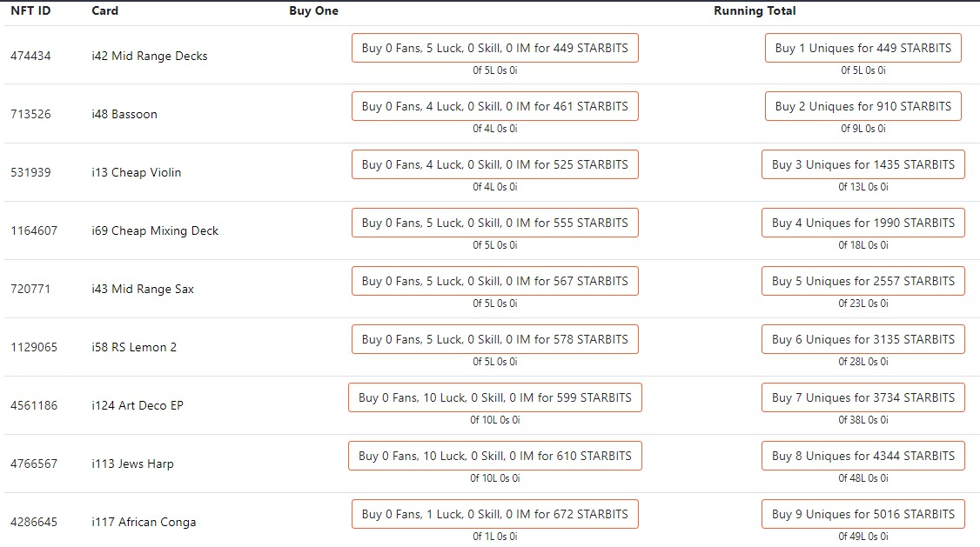Buy i48 Bassoon card for 461 STARBITS
980x547 pixels.
[x=495, y=106]
